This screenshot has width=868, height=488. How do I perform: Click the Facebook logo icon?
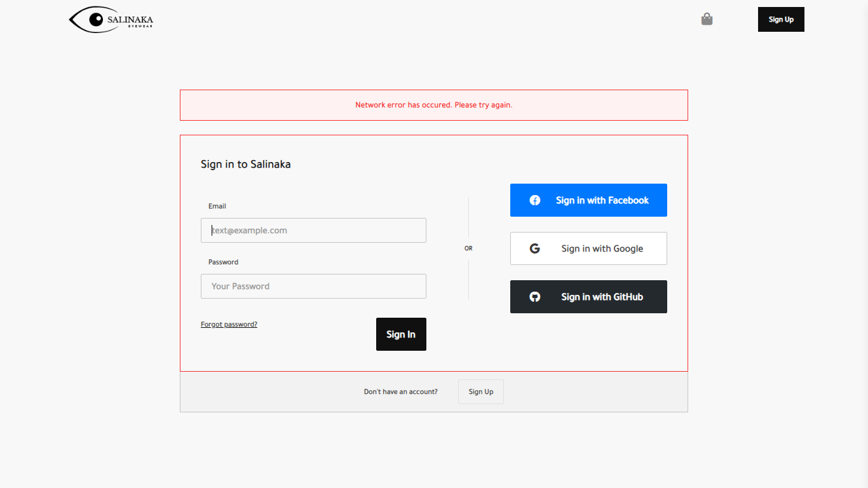click(535, 200)
